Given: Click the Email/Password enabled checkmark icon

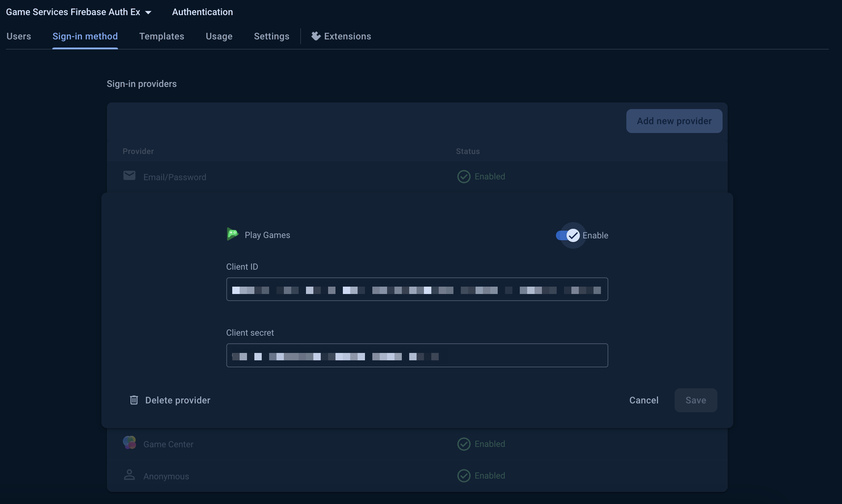Looking at the screenshot, I should pyautogui.click(x=463, y=176).
